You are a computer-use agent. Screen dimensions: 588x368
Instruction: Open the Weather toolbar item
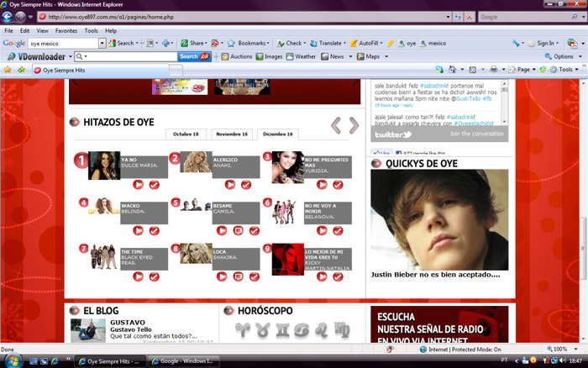301,56
